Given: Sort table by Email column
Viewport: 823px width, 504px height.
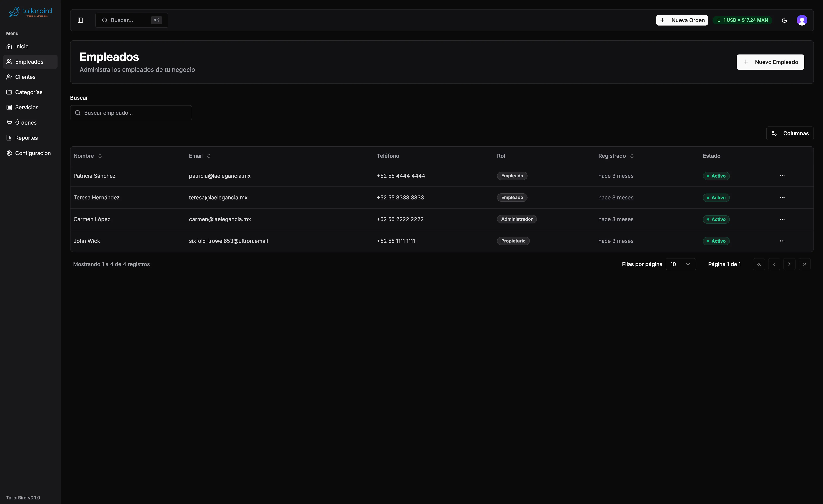Looking at the screenshot, I should coord(200,156).
